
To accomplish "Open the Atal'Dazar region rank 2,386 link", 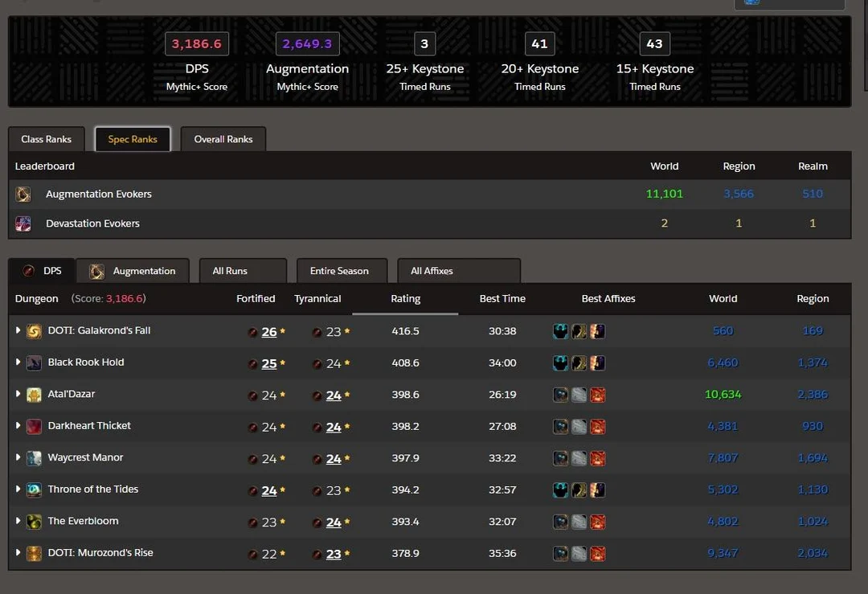I will pos(812,395).
